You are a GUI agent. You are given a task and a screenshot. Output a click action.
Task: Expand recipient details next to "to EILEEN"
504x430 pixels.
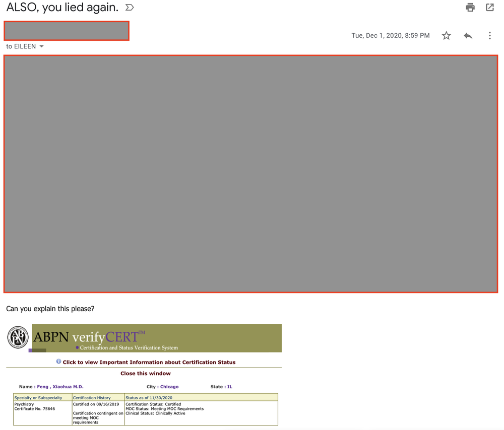(42, 46)
